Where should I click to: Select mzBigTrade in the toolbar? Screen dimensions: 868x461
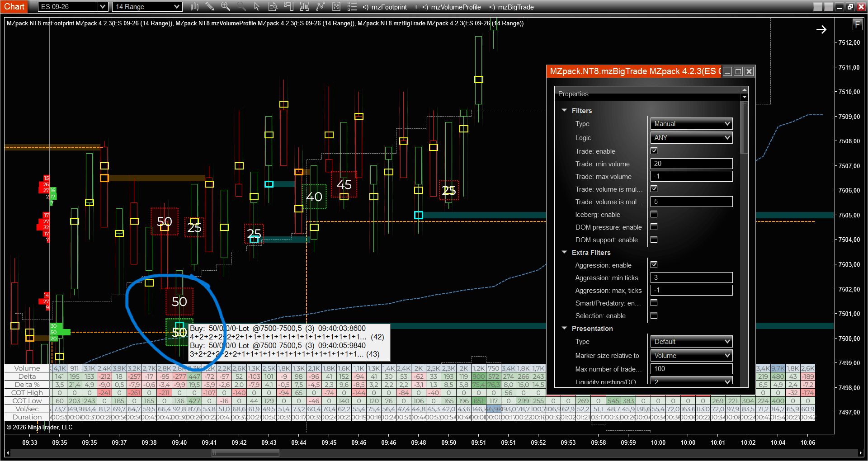pyautogui.click(x=516, y=7)
